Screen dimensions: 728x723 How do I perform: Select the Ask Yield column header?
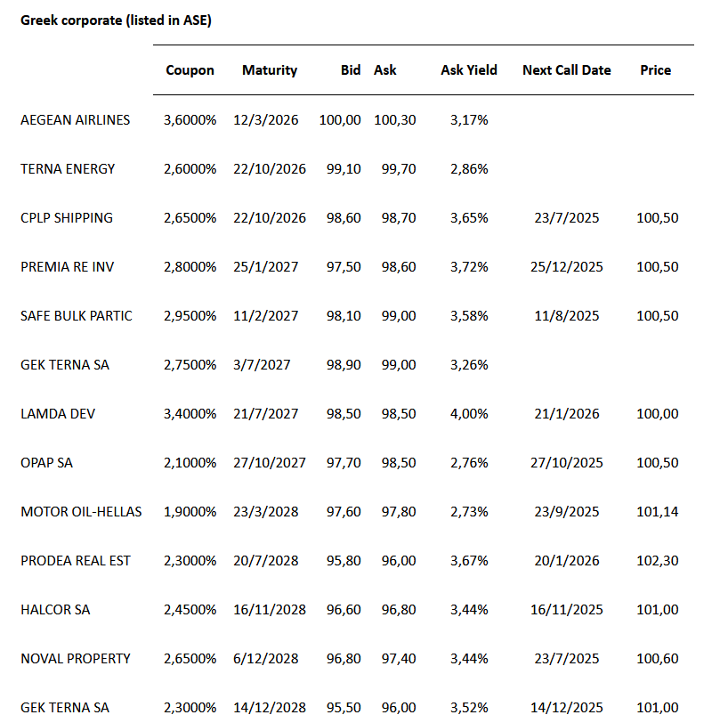(x=469, y=70)
